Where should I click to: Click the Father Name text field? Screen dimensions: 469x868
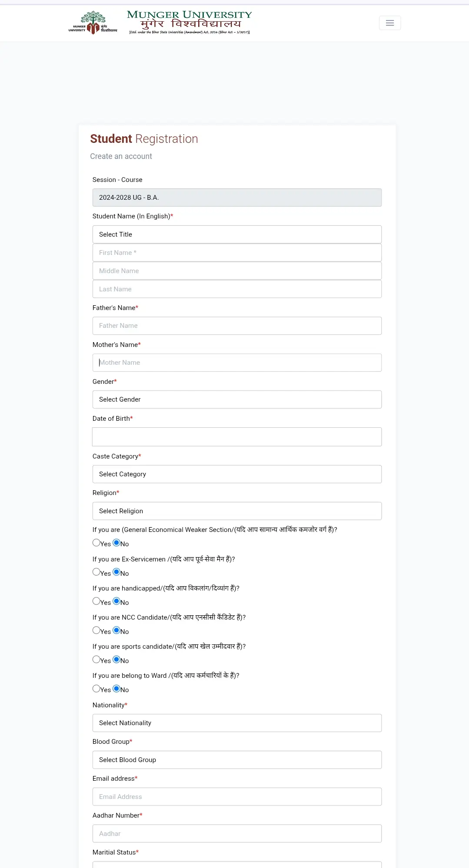[x=237, y=326]
